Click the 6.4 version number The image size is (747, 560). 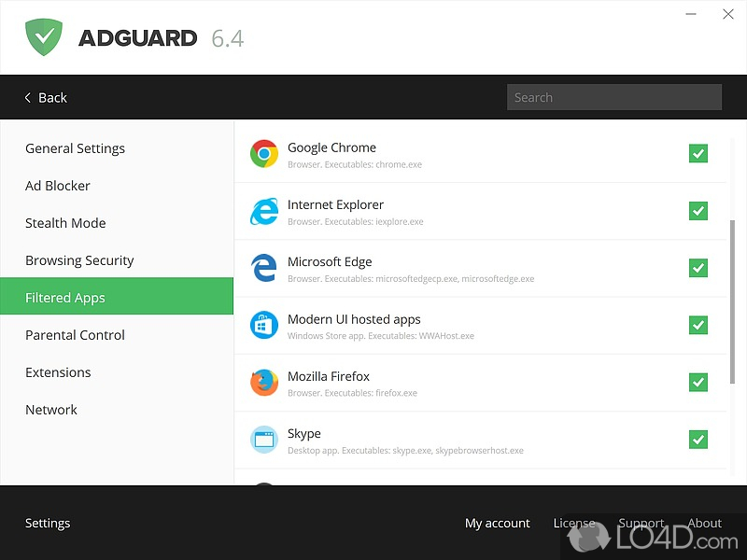pos(228,38)
